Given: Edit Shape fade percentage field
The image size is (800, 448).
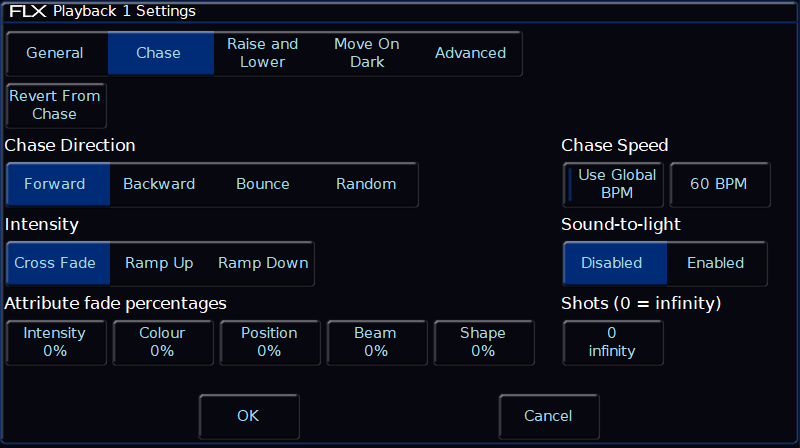Looking at the screenshot, I should [x=484, y=342].
